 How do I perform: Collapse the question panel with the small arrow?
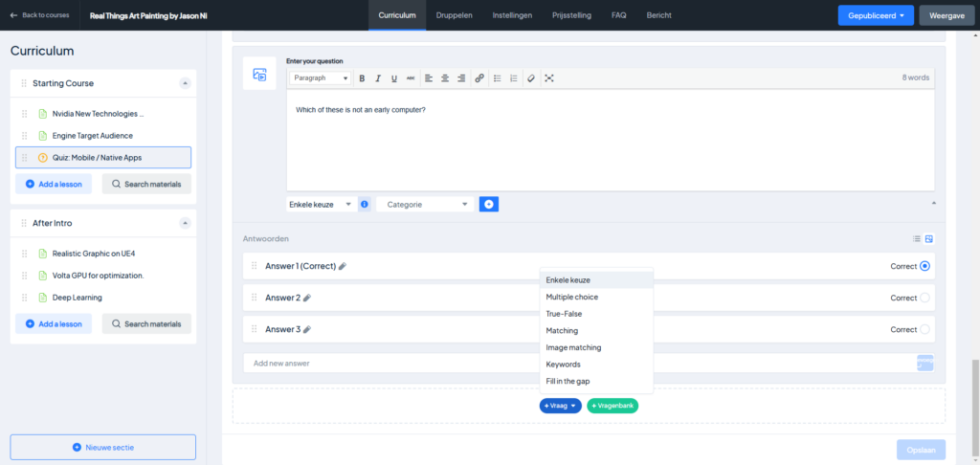click(934, 203)
